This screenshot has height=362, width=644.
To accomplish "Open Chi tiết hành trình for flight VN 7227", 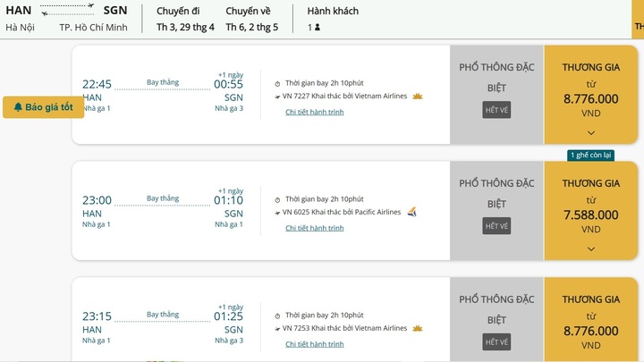I will click(314, 112).
